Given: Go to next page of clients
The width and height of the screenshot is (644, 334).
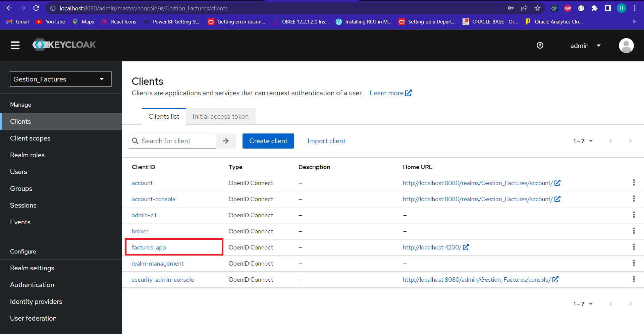Looking at the screenshot, I should click(631, 141).
